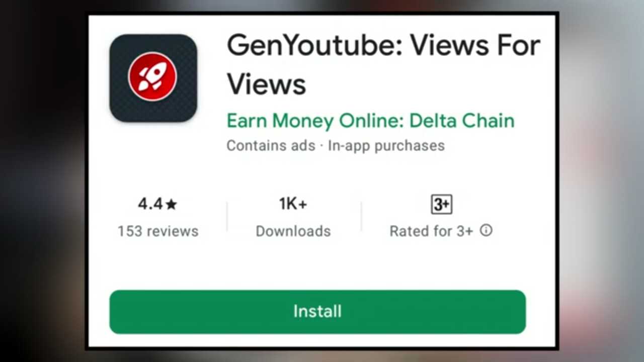
Task: Open developer Earn Money Online: Delta Chain
Action: coord(370,121)
